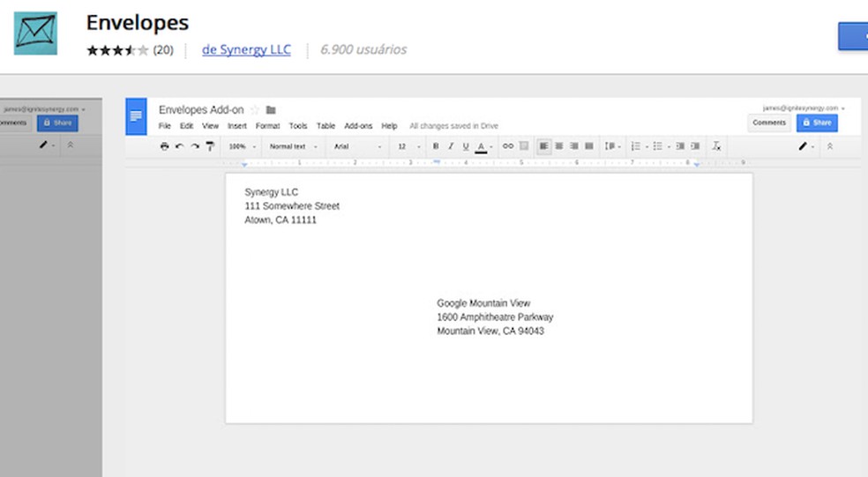The height and width of the screenshot is (477, 868).
Task: Open the View menu
Action: point(210,125)
